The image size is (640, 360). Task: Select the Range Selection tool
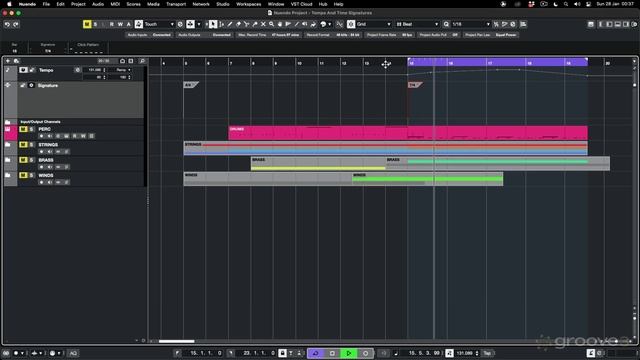click(x=222, y=24)
